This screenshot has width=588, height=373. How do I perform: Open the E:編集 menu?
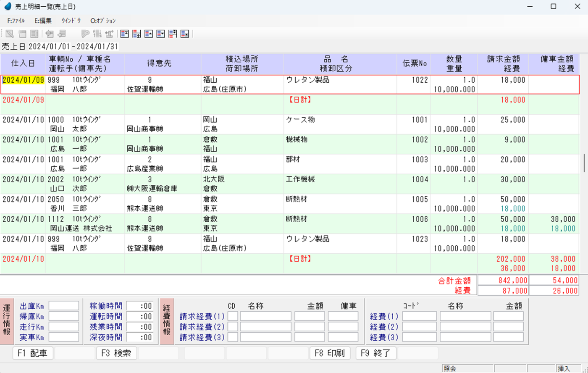(x=43, y=21)
